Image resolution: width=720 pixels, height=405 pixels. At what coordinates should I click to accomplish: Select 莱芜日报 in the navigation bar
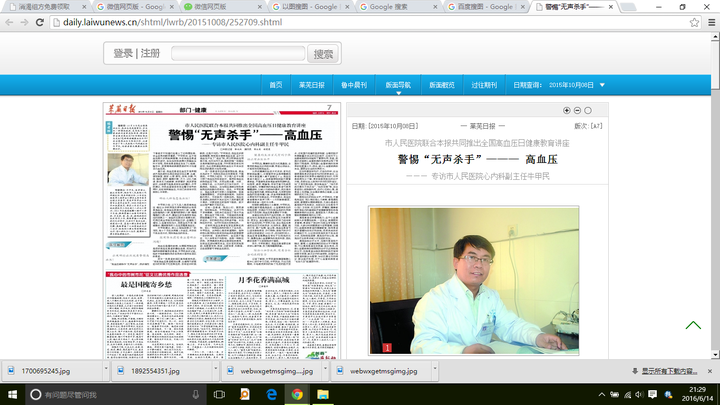click(311, 86)
